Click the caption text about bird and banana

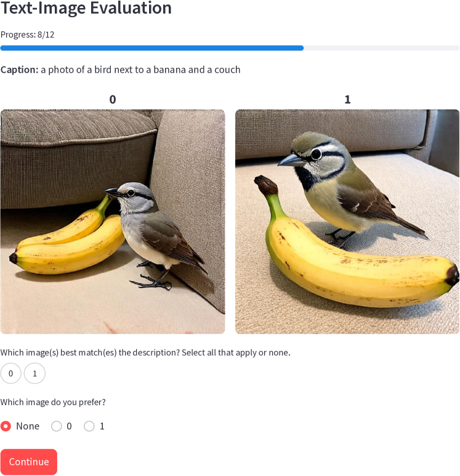[121, 70]
